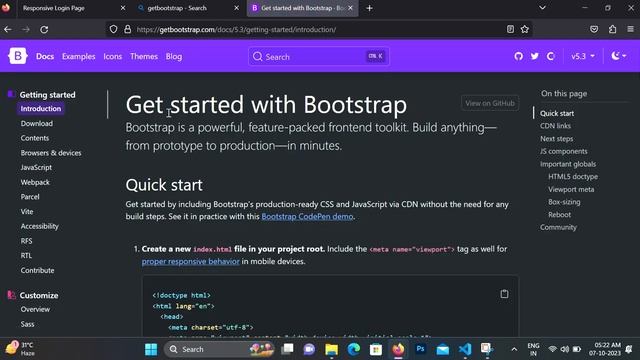Jump to HTML5 doctype section
The image size is (640, 360).
[x=573, y=176]
